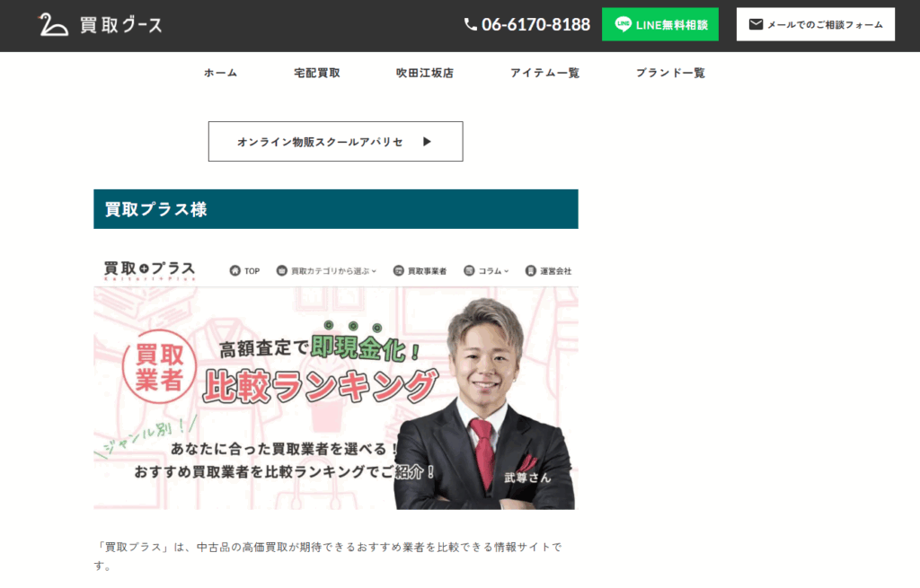Screen dimensions: 920x588
Task: Open the アイテム一覧 menu item
Action: [544, 73]
